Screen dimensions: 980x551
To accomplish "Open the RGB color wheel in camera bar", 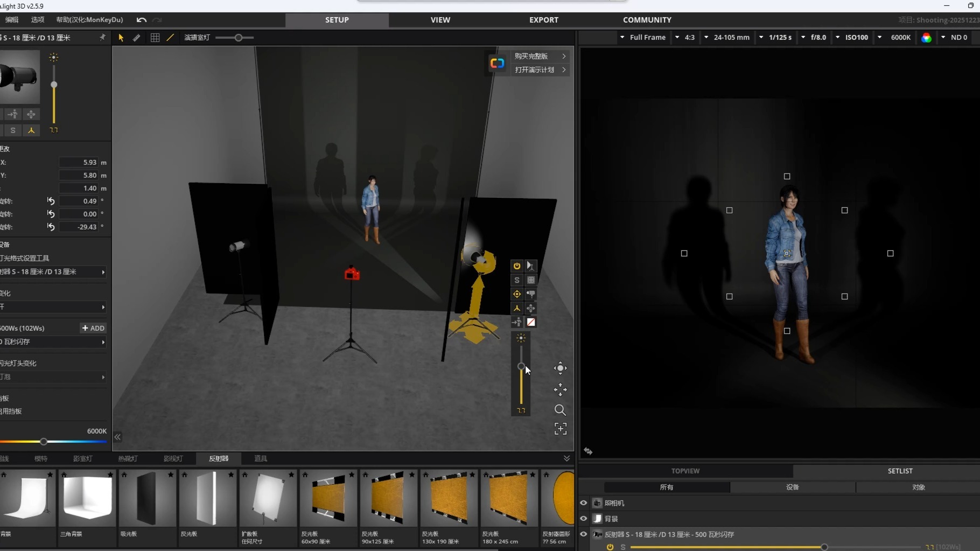I will tap(926, 38).
